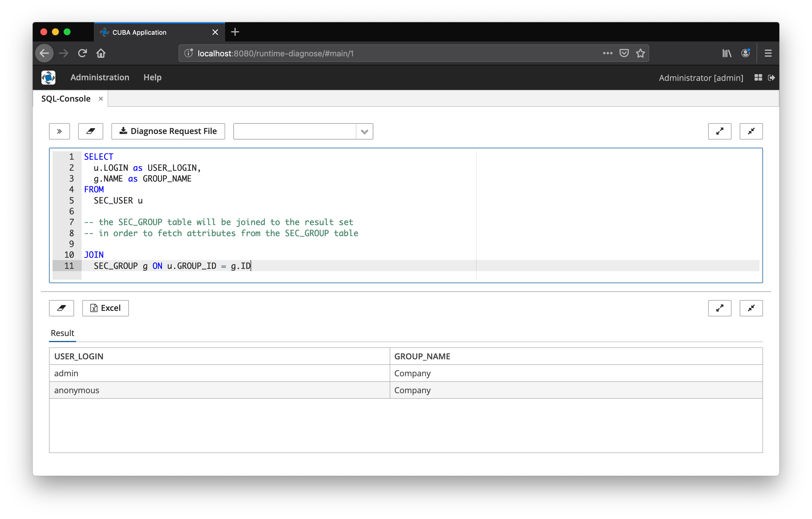This screenshot has height=519, width=812.
Task: Show site information icon in URL bar
Action: 188,53
